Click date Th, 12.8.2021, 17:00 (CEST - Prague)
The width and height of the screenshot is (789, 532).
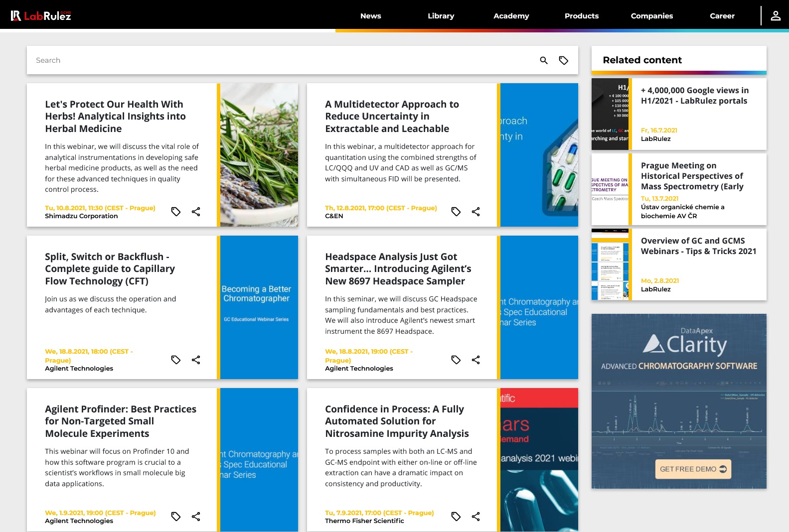pyautogui.click(x=381, y=208)
